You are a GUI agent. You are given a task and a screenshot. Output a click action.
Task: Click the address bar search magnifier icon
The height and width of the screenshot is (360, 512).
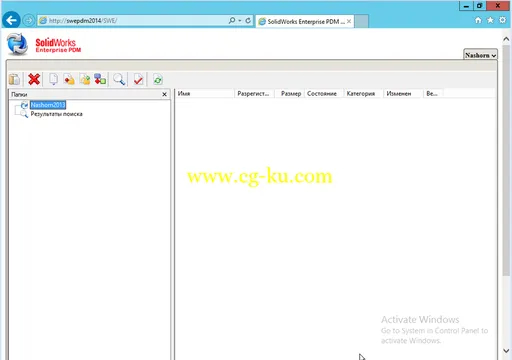point(232,21)
